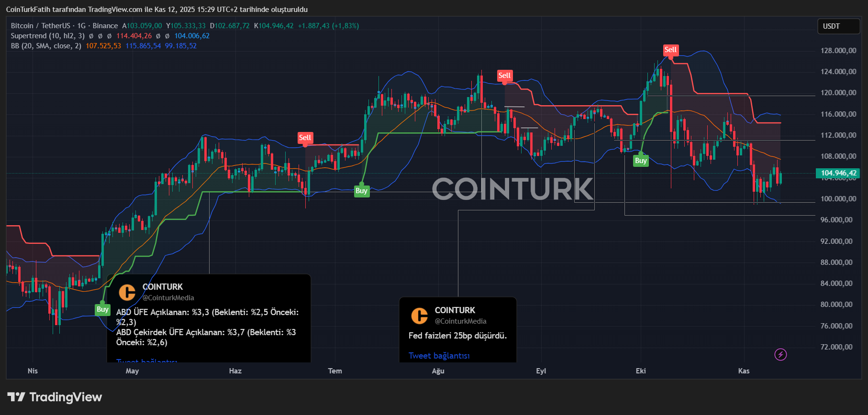Select the Buy signal marker in April
This screenshot has width=868, height=415.
click(x=102, y=309)
